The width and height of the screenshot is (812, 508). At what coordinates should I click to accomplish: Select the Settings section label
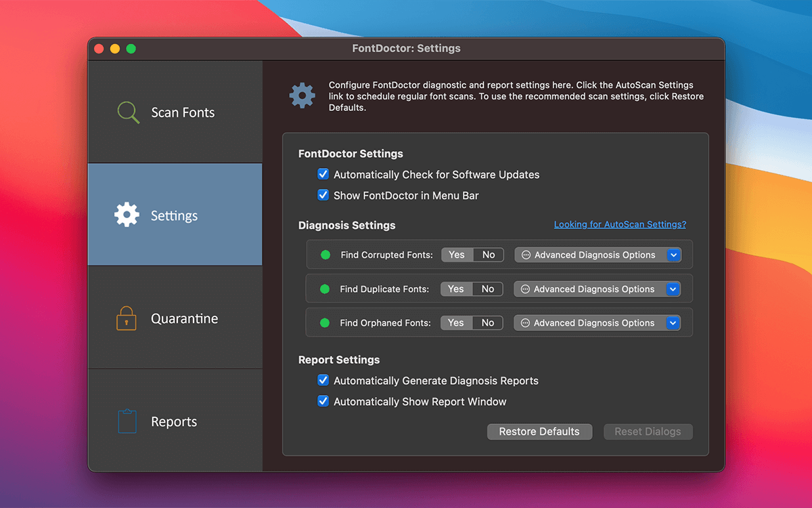[x=175, y=215]
